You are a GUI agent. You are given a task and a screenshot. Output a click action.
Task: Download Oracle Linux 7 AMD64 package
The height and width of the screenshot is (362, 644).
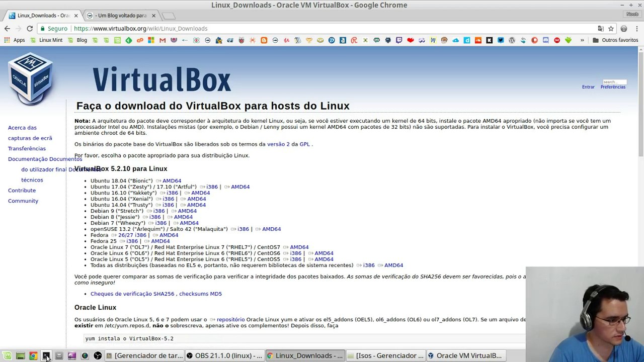[x=299, y=247]
